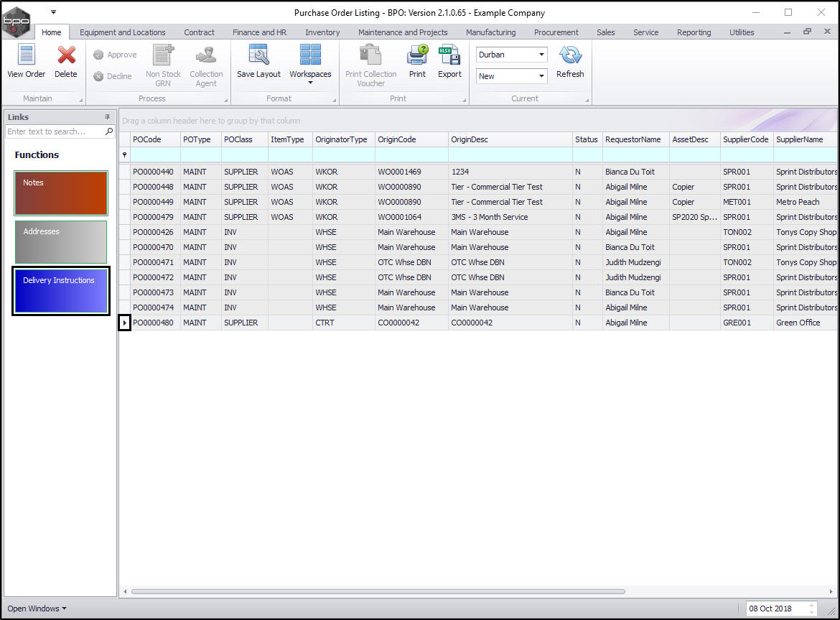Viewport: 840px width, 620px height.
Task: Click the BPO application logo
Action: point(17,22)
